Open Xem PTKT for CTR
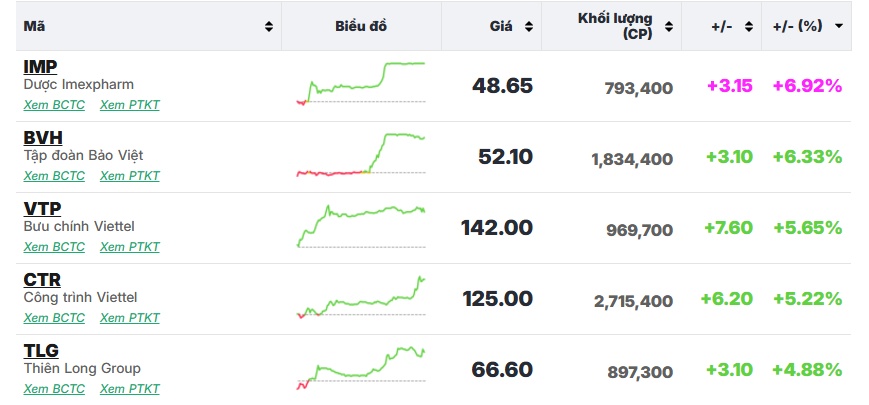 130,318
